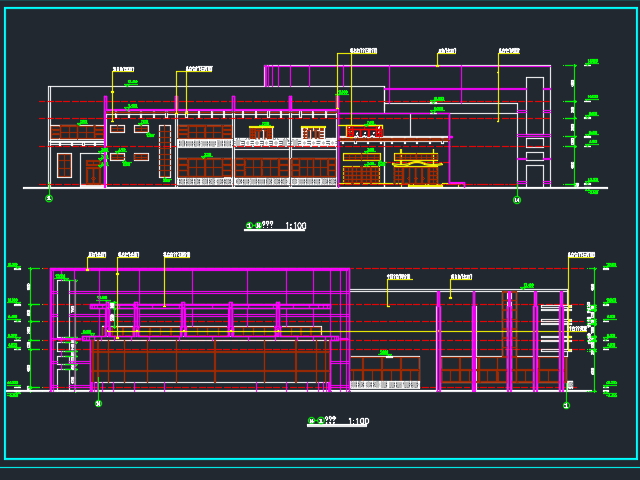This screenshot has height=480, width=640.
Task: Select the left grid axis bubble of upper elevation
Action: click(x=48, y=200)
